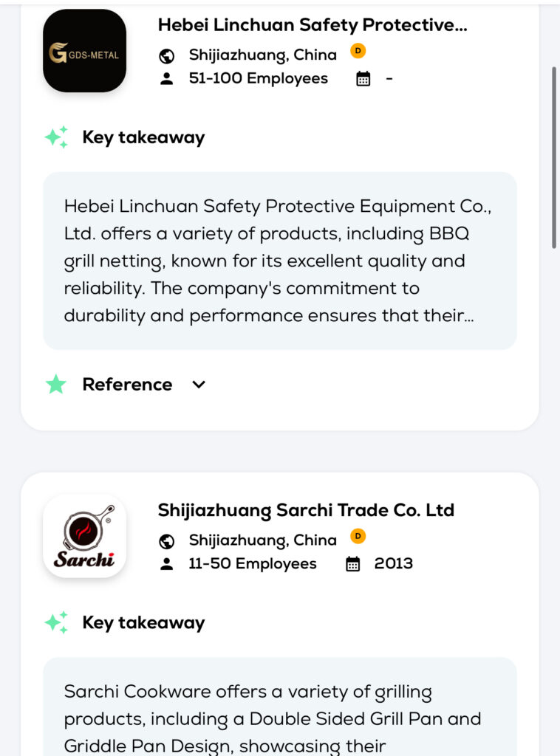The width and height of the screenshot is (560, 756).
Task: Click orange D badge on Hebei Linchuan
Action: coord(358,51)
